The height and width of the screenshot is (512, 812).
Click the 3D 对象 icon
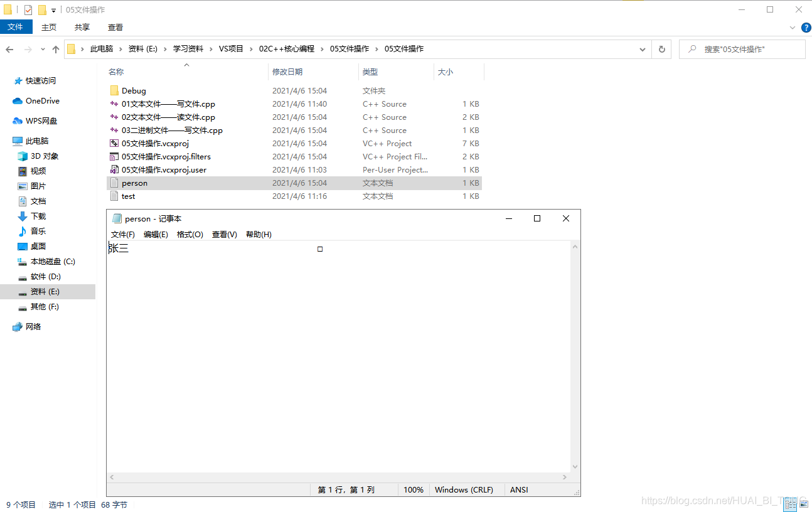click(23, 156)
